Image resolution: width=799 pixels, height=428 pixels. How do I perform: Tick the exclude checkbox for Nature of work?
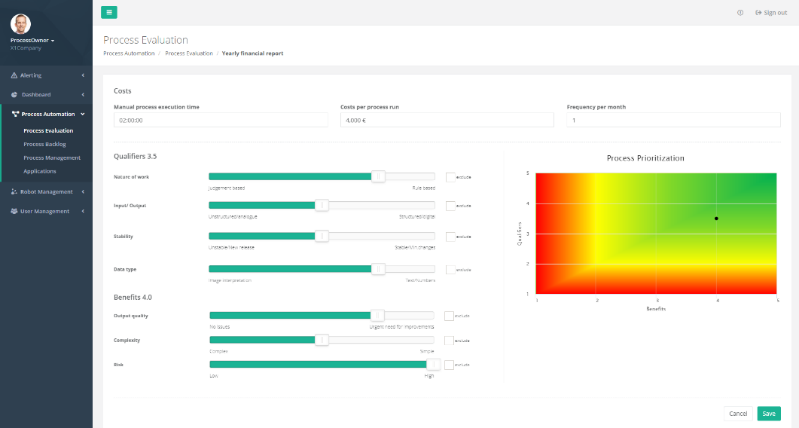click(x=450, y=176)
